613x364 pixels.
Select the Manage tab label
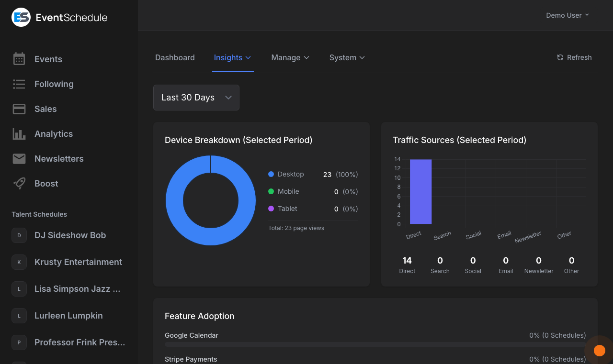[286, 57]
